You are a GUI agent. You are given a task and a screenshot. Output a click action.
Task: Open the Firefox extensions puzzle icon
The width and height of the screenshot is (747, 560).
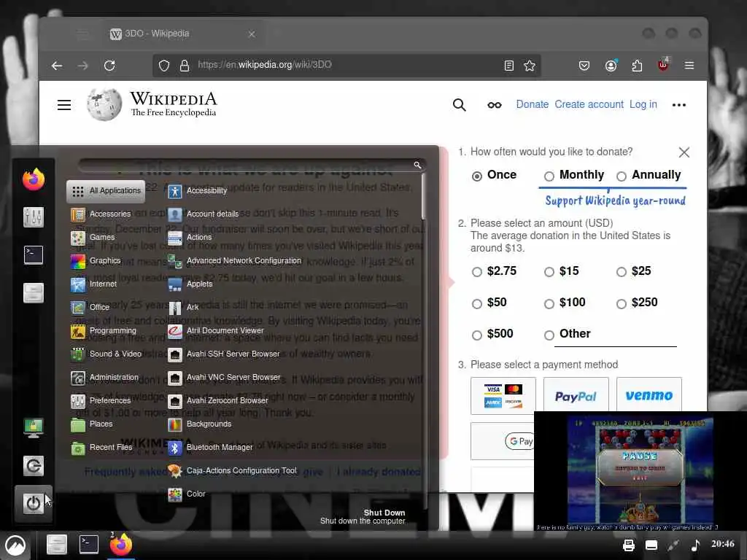pyautogui.click(x=637, y=65)
